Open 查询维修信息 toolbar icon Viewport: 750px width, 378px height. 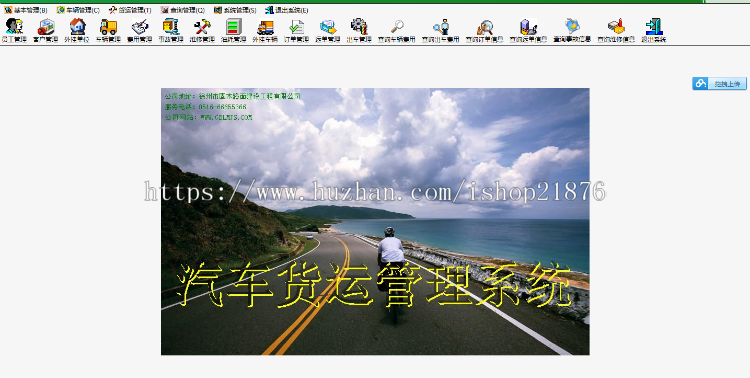(616, 31)
